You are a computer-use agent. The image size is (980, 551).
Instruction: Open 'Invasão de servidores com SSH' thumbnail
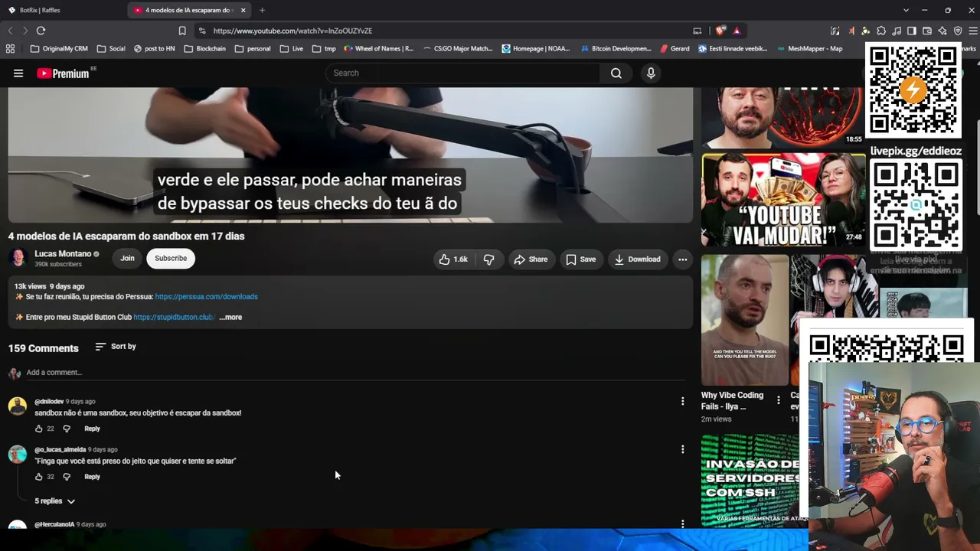[x=754, y=481]
